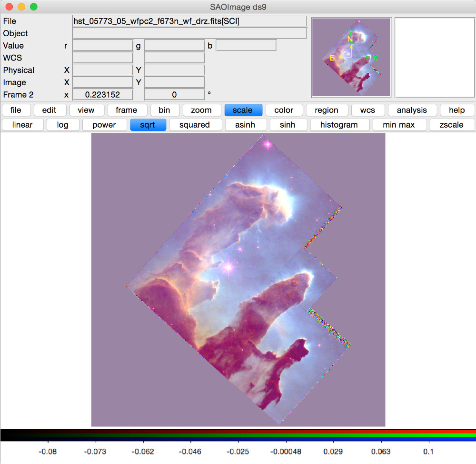Screen dimensions: 476x464
Task: Click the Frame 2 x value field
Action: click(x=102, y=95)
